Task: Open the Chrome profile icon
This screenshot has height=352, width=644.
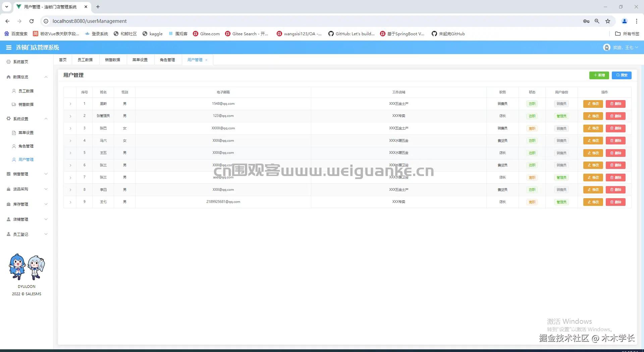Action: pyautogui.click(x=625, y=21)
